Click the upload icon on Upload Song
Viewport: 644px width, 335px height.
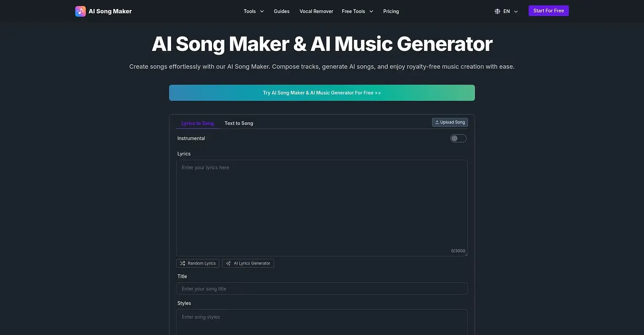coord(437,122)
